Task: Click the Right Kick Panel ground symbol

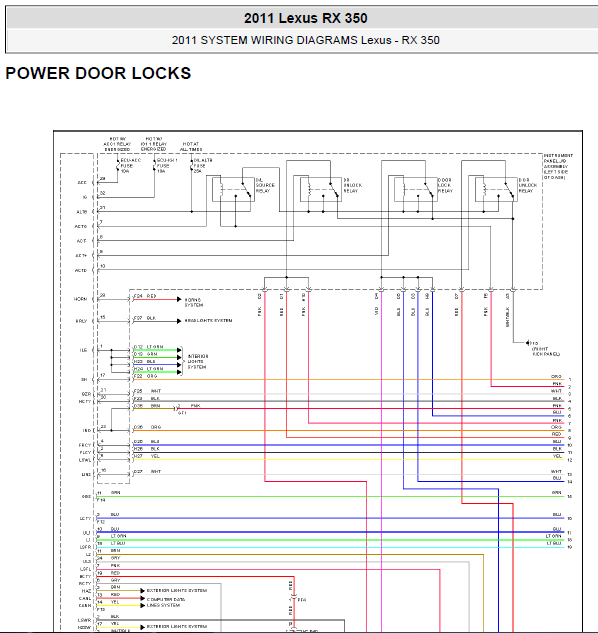Action: click(x=528, y=343)
